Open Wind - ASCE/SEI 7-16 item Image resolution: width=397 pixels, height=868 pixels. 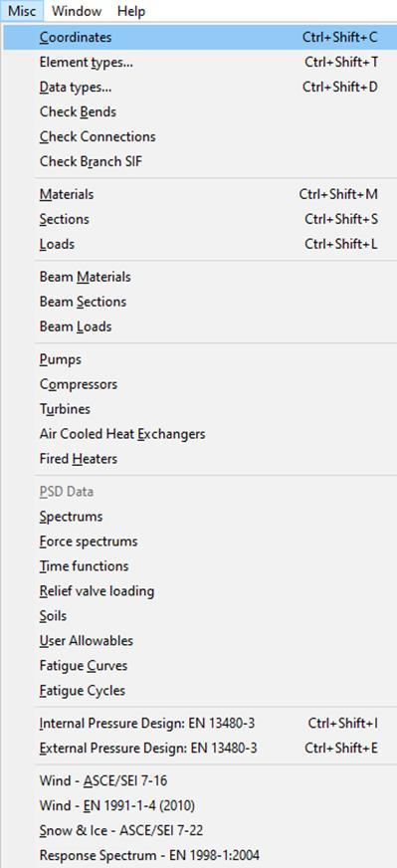[x=200, y=781]
